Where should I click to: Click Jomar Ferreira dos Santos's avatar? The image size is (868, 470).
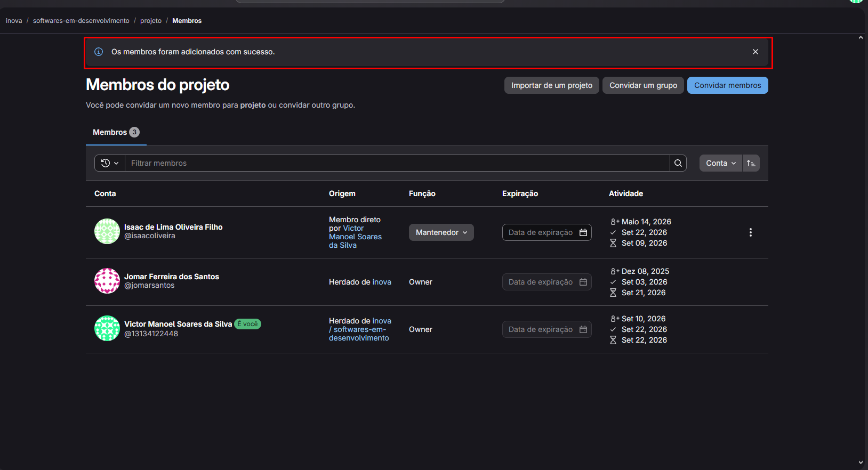(x=107, y=281)
